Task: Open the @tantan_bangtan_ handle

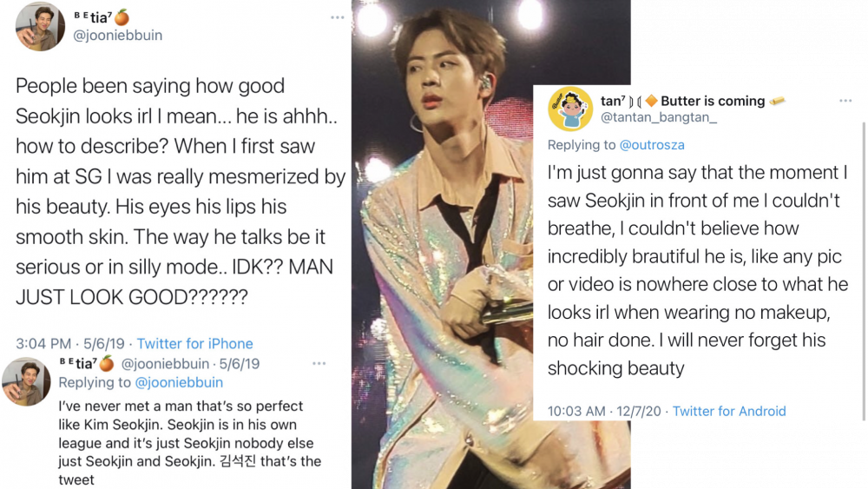Action: click(x=659, y=117)
